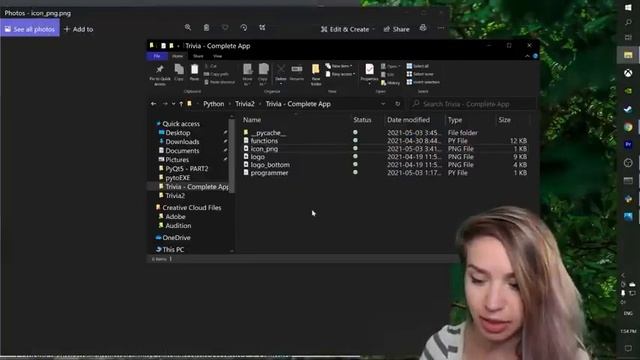Click the Properties ribbon icon
The width and height of the screenshot is (640, 360).
tap(369, 73)
